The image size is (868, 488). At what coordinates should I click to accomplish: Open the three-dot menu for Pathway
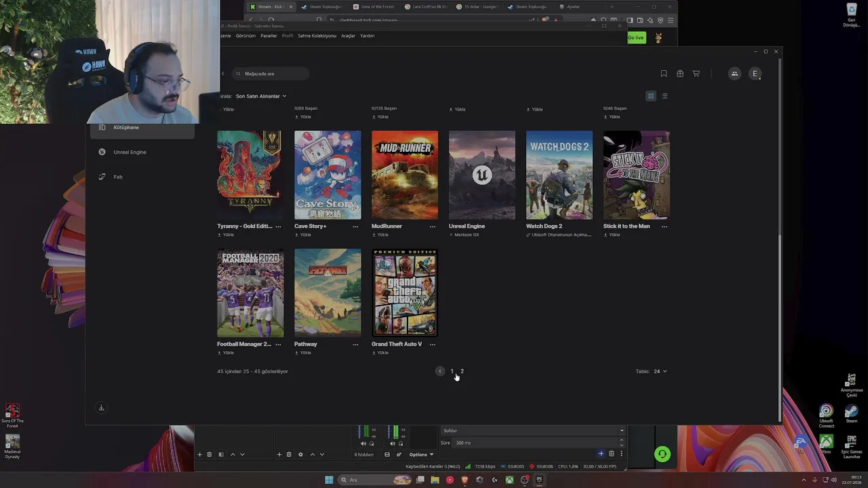pyautogui.click(x=355, y=344)
